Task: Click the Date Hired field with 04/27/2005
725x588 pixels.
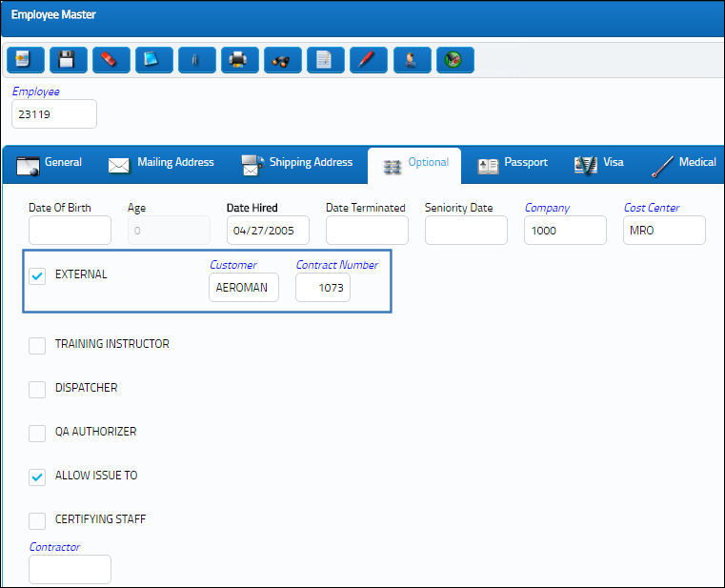Action: pos(268,230)
